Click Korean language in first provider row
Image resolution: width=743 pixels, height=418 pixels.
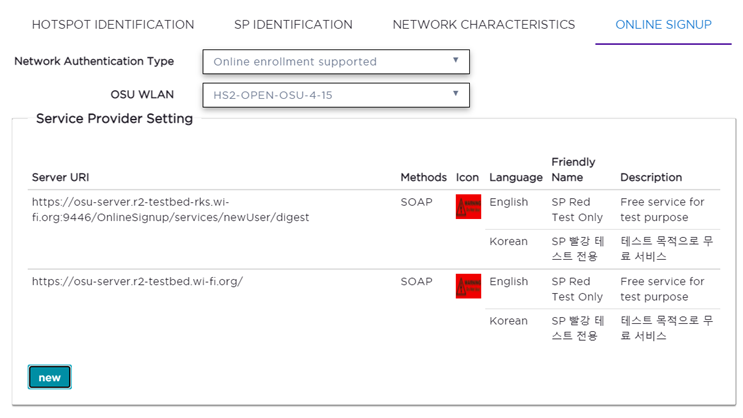(x=508, y=241)
